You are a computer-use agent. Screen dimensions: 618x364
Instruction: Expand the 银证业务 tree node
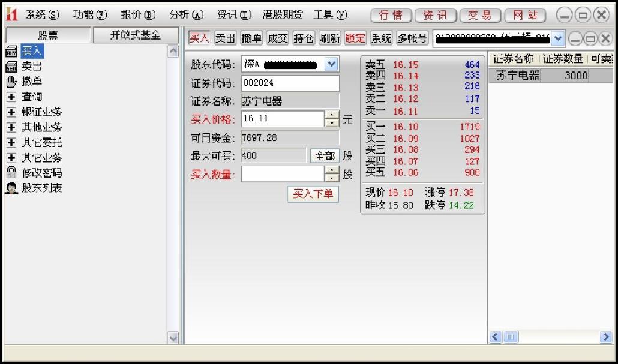click(x=11, y=112)
